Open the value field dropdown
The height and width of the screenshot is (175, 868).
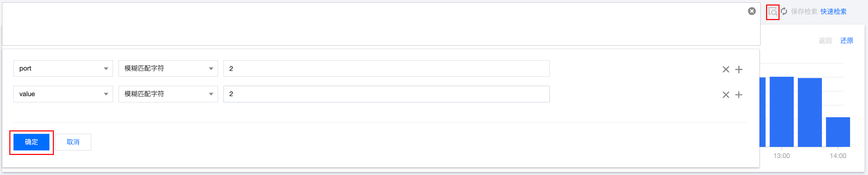(63, 94)
